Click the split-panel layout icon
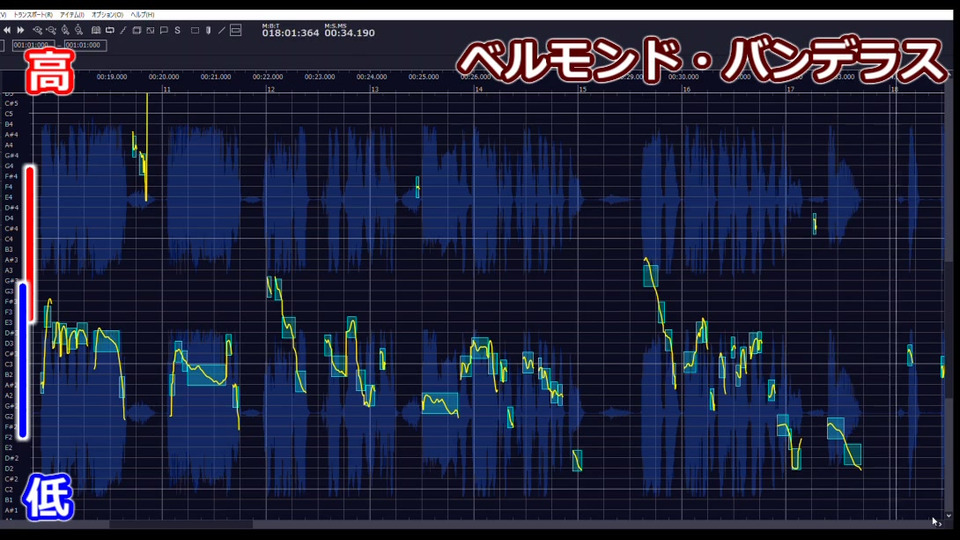This screenshot has width=960, height=540. (236, 30)
